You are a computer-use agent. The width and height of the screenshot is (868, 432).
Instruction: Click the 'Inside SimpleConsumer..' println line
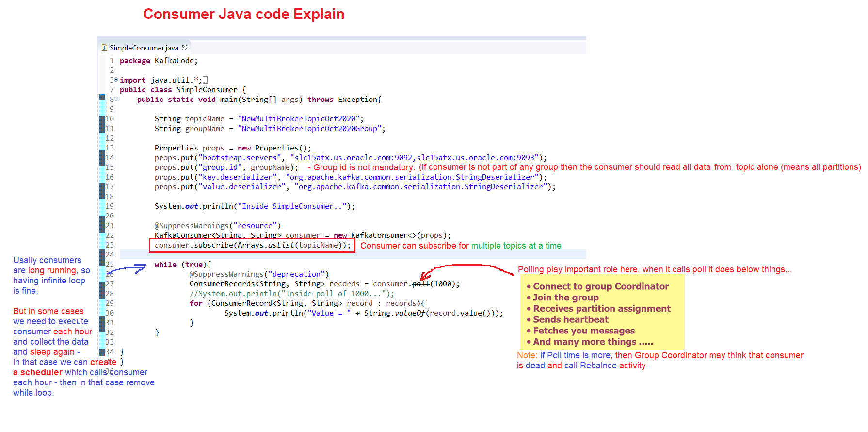[255, 206]
